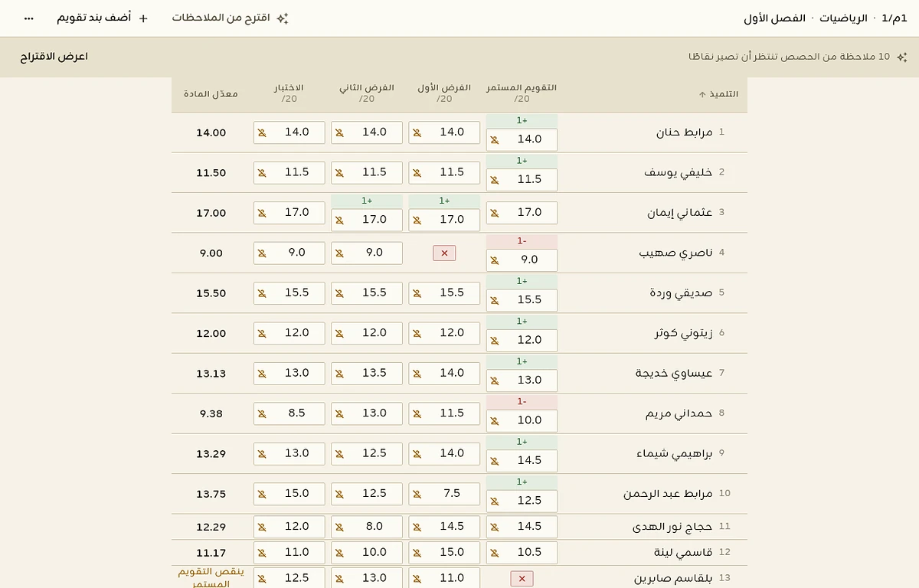Click the -1 badge above ناصري صهيب's التقويم المستمر
919x588 pixels.
[522, 240]
